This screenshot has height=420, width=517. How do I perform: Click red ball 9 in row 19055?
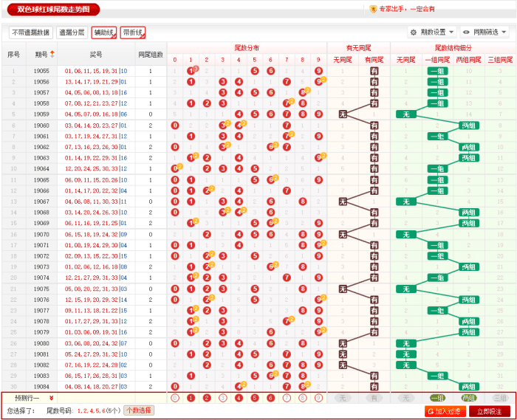click(x=318, y=71)
